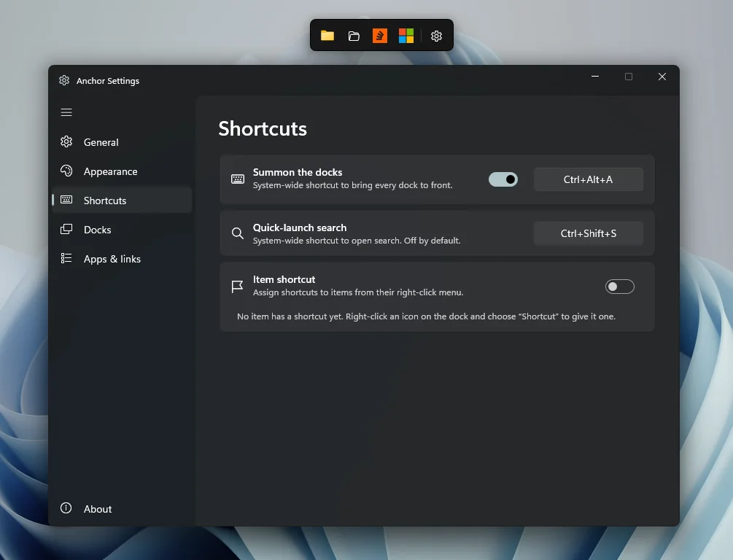Viewport: 733px width, 560px height.
Task: Click the Shortcuts page heading
Action: tap(263, 128)
